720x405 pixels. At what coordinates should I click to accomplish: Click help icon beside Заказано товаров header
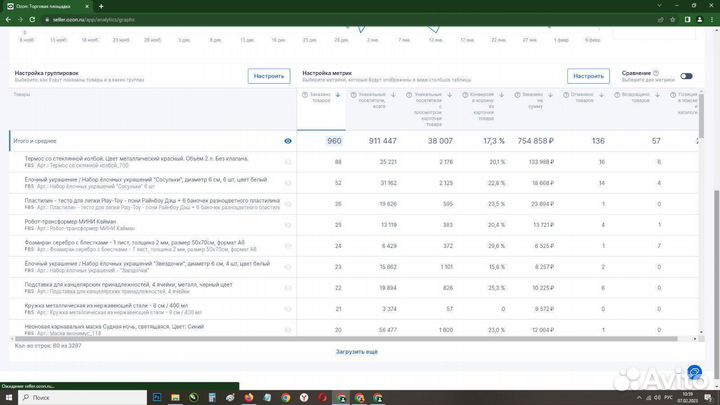point(304,95)
